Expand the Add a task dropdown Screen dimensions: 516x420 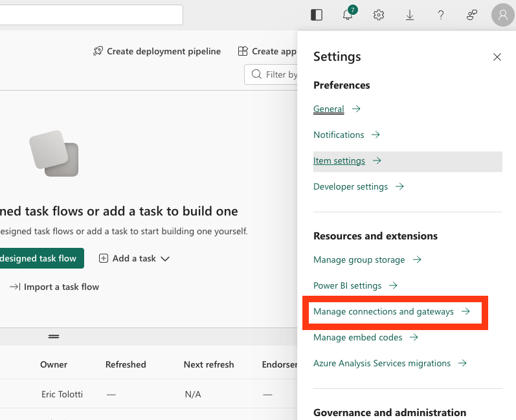(134, 258)
